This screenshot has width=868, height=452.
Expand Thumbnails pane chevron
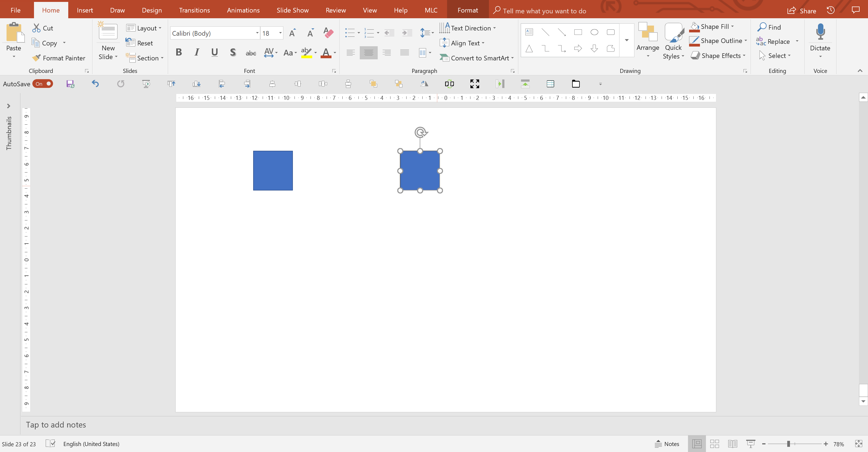(9, 106)
